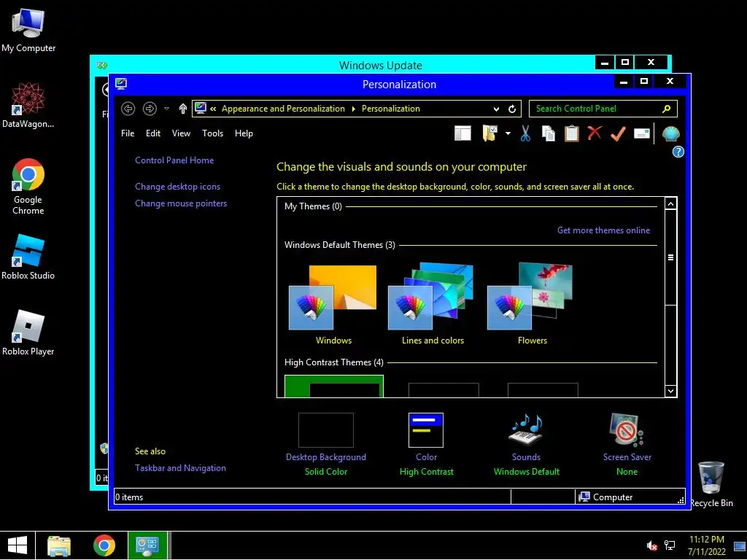
Task: Click the My Themes (0) header
Action: click(313, 206)
